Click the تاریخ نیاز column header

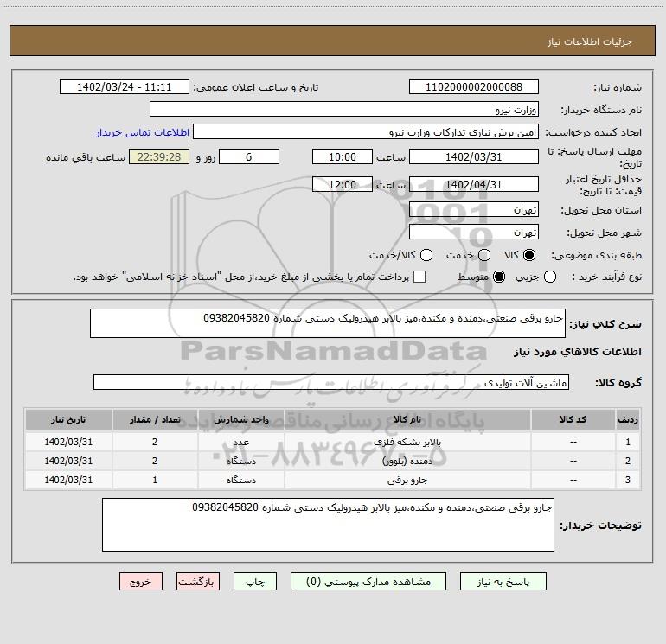(x=68, y=419)
